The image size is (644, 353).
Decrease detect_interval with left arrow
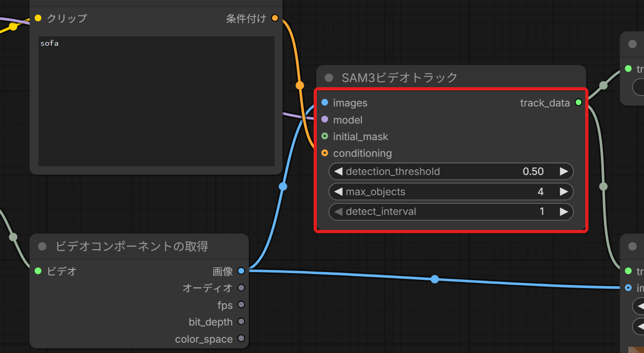point(338,211)
